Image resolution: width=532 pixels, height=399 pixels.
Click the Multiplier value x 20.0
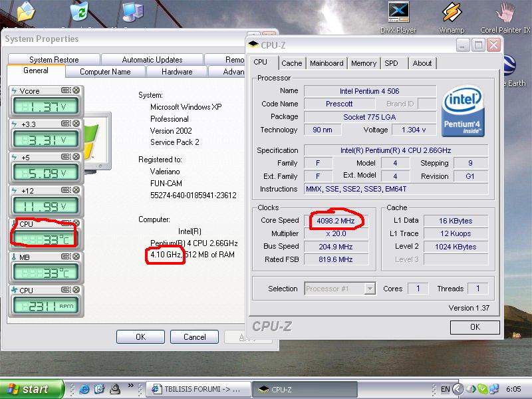(336, 234)
